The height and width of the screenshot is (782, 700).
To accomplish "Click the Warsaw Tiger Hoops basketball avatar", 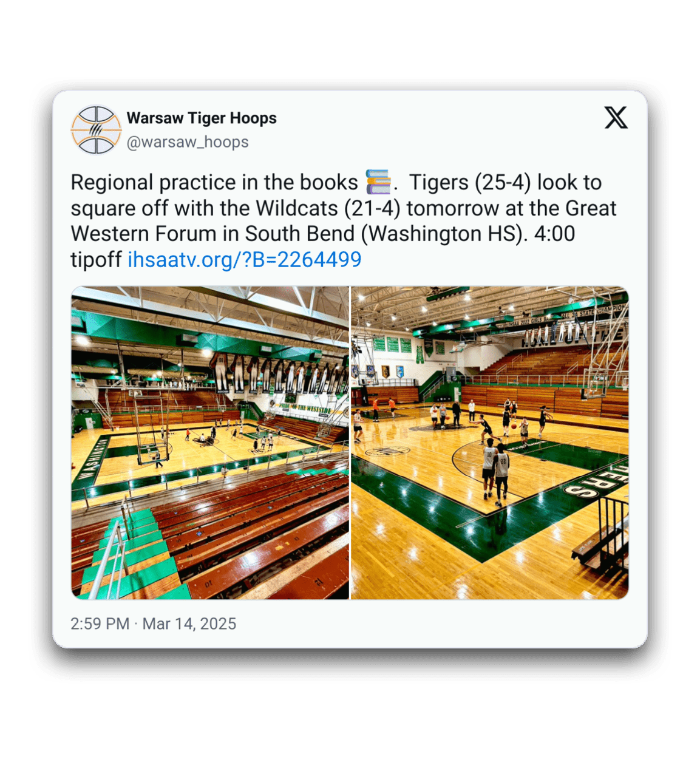I will pos(96,129).
